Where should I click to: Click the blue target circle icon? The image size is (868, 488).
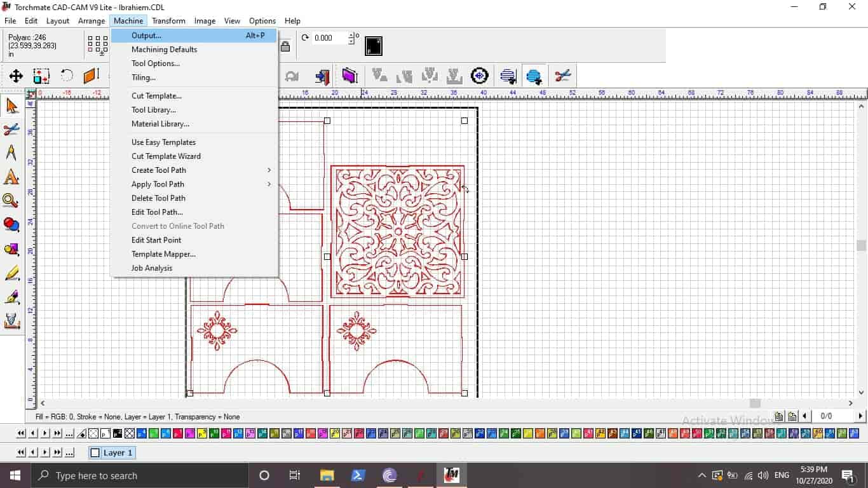[x=480, y=76]
